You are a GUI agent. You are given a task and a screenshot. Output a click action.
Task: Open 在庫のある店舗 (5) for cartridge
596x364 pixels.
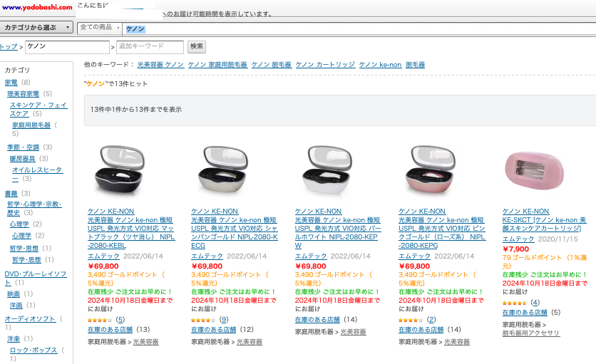click(525, 313)
